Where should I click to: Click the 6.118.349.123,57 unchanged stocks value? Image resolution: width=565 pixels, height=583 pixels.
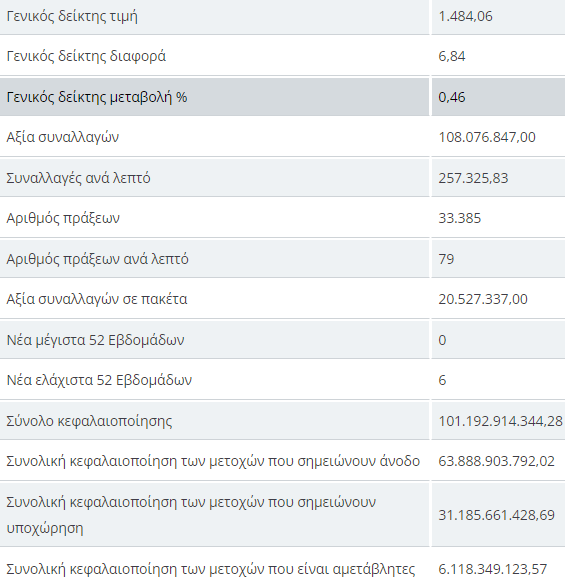[x=493, y=569]
